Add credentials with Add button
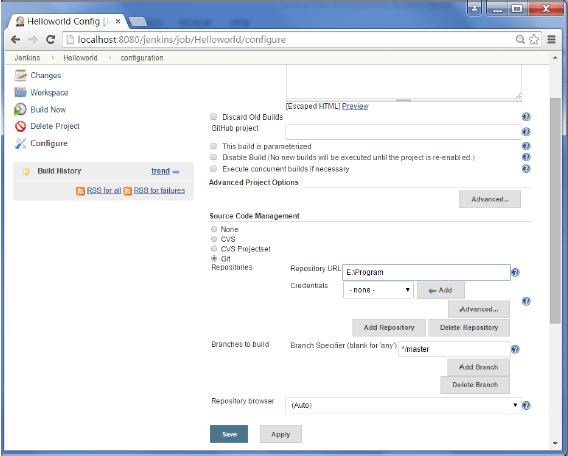 point(440,290)
